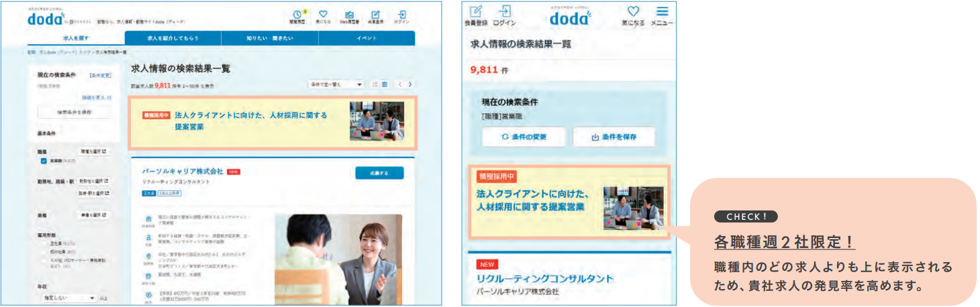This screenshot has width=980, height=307.
Task: Open the 職種を選択 selector in sidebar
Action: pyautogui.click(x=93, y=152)
